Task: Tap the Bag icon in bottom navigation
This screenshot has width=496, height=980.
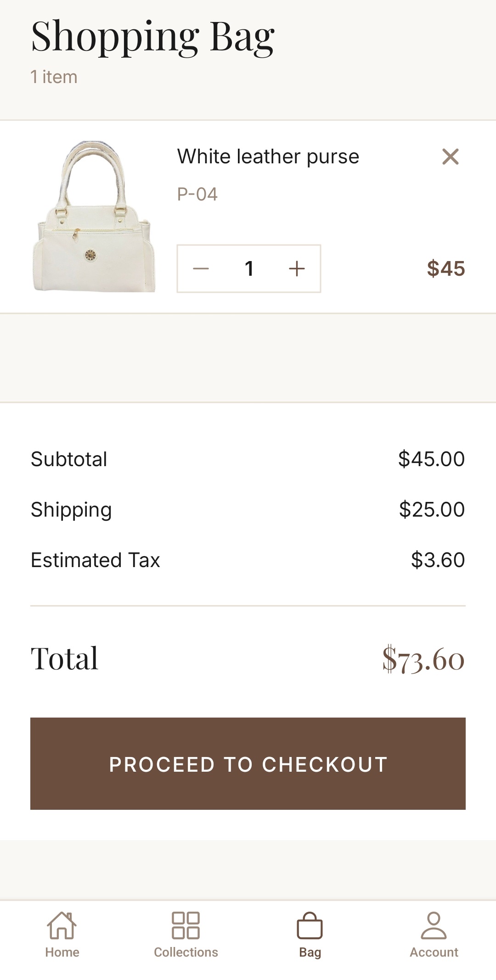Action: click(x=310, y=926)
